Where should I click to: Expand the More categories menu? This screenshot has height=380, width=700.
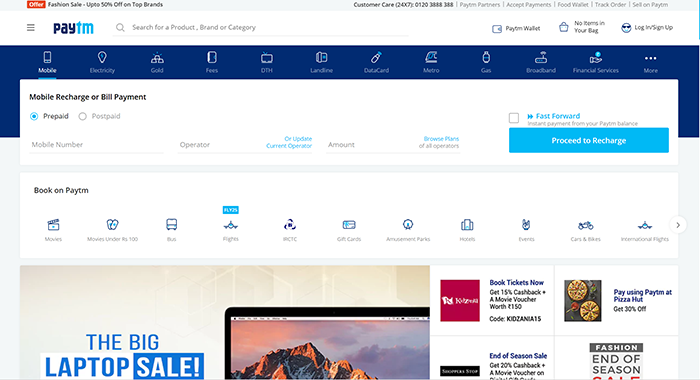click(x=650, y=63)
